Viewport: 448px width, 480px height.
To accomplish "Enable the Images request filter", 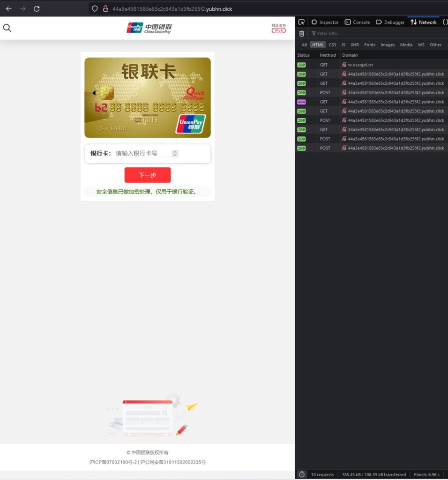I will click(388, 45).
